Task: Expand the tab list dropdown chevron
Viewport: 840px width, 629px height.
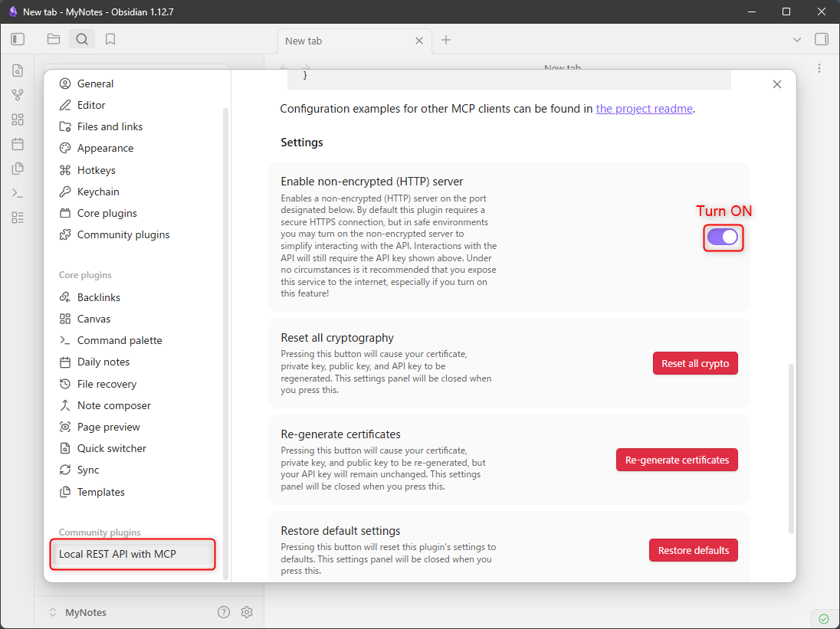Action: click(796, 40)
